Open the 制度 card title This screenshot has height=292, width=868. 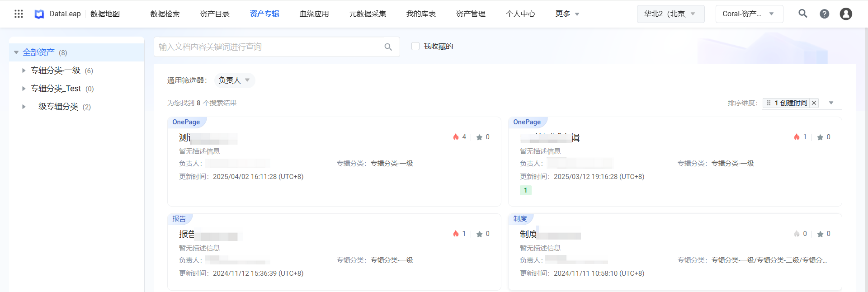tap(550, 235)
